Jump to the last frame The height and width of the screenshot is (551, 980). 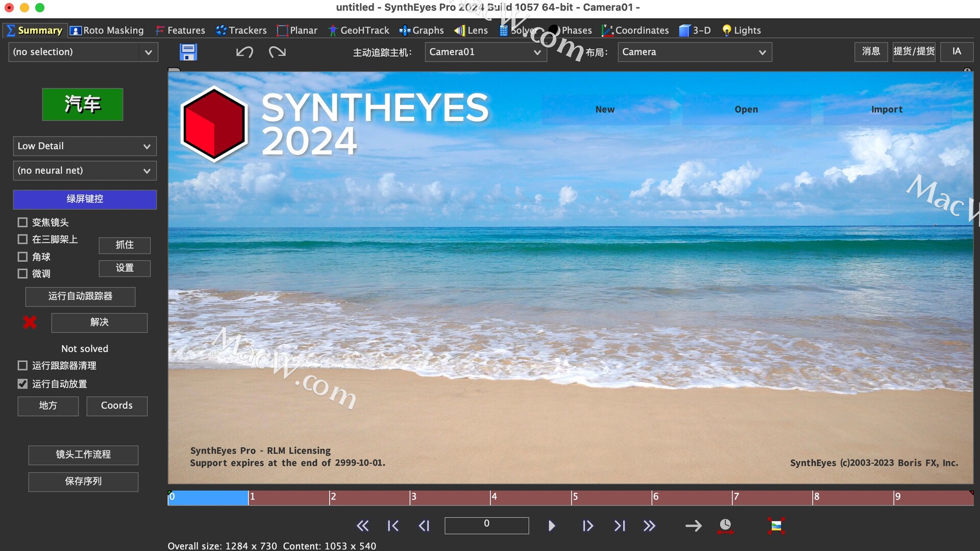pyautogui.click(x=619, y=525)
